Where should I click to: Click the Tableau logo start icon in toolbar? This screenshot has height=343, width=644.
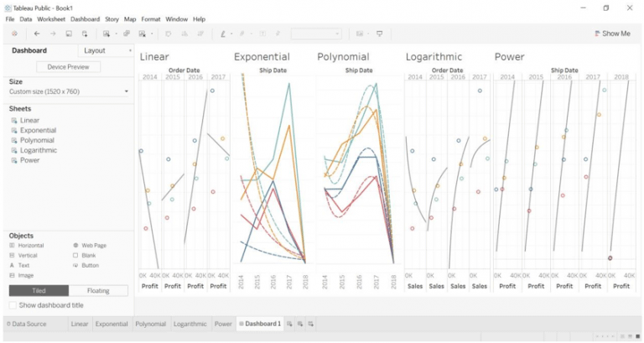pos(14,34)
